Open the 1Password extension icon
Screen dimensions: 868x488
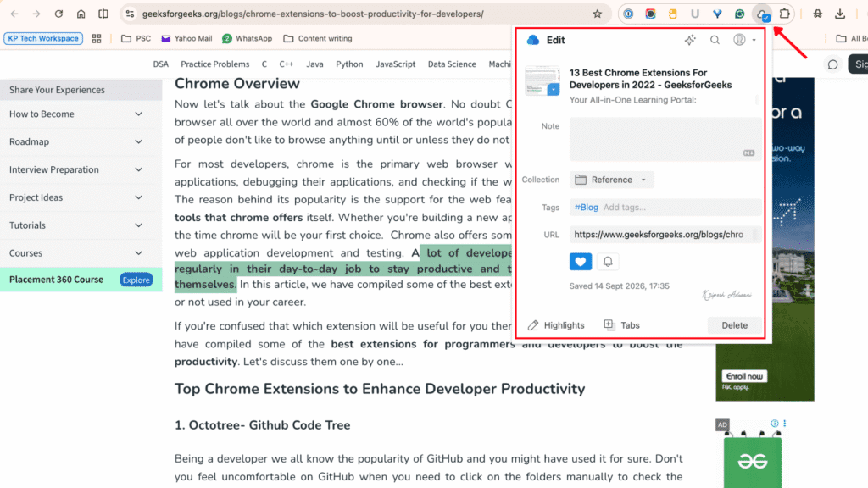tap(628, 14)
